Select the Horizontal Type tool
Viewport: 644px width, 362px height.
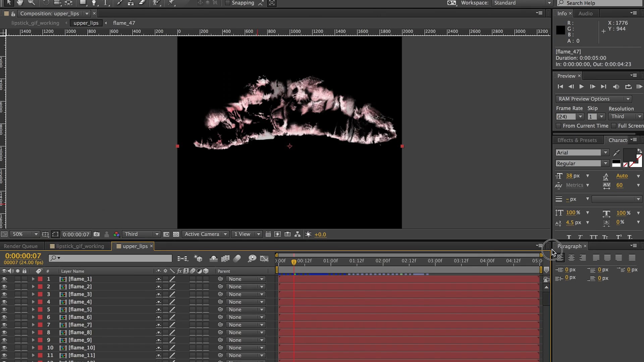click(106, 3)
